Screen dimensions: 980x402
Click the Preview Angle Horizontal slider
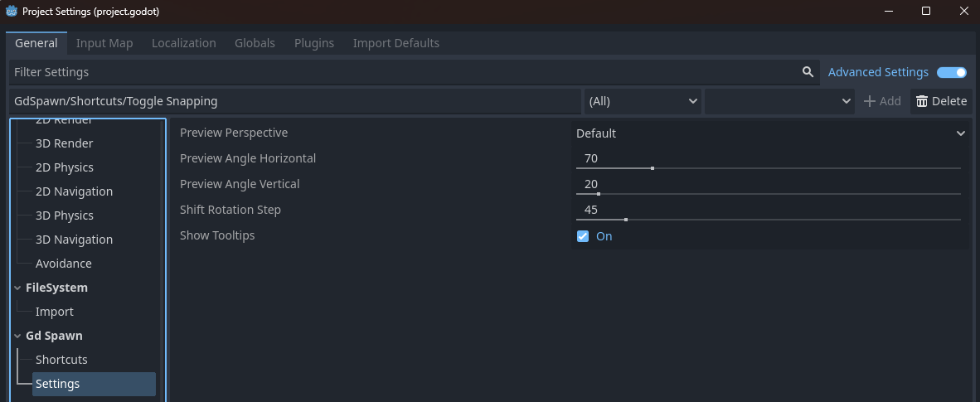pyautogui.click(x=768, y=168)
